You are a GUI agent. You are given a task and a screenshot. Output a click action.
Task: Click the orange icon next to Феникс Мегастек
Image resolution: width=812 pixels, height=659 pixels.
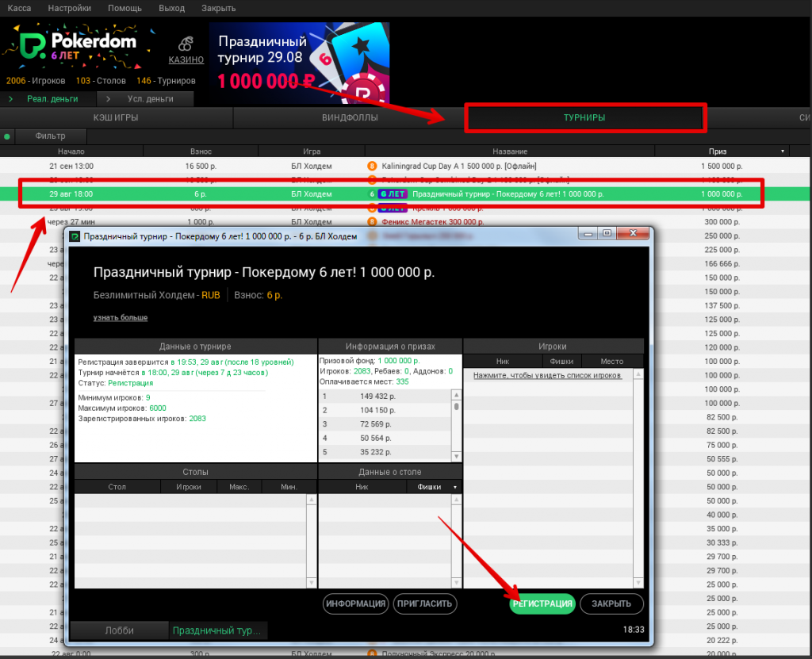coord(371,222)
